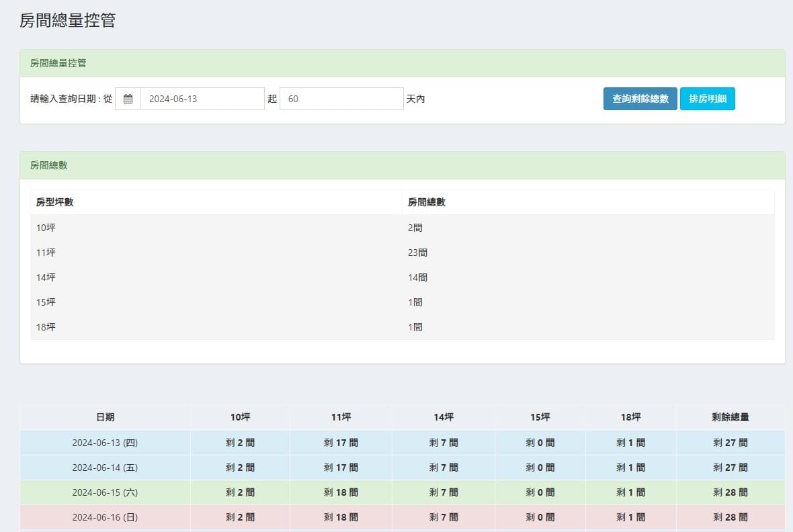
Task: Click the 日期 column header
Action: (x=105, y=417)
